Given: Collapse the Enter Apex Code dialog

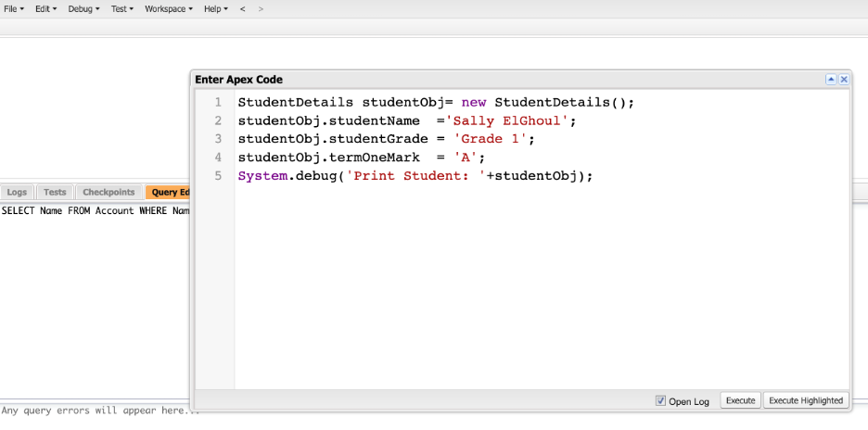Looking at the screenshot, I should tap(831, 80).
